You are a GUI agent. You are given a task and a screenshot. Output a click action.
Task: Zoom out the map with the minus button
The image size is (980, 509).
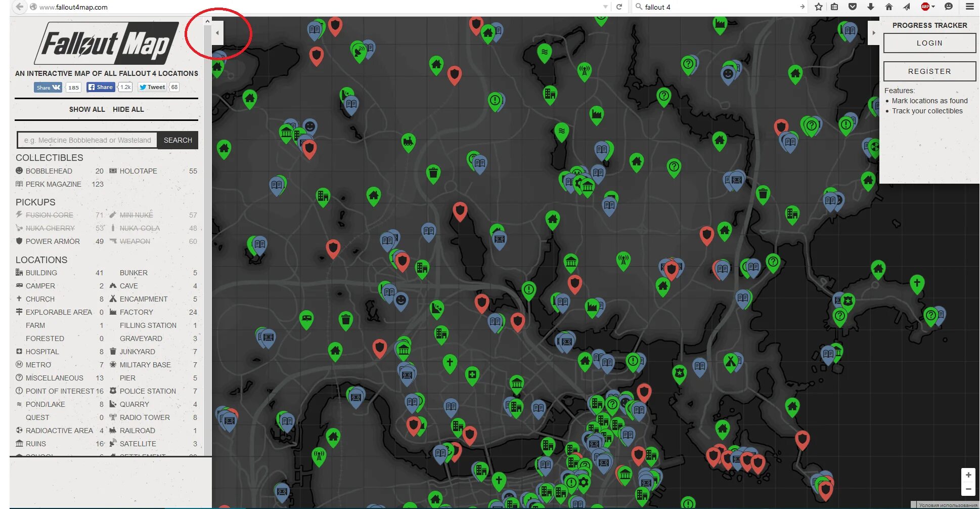click(968, 489)
